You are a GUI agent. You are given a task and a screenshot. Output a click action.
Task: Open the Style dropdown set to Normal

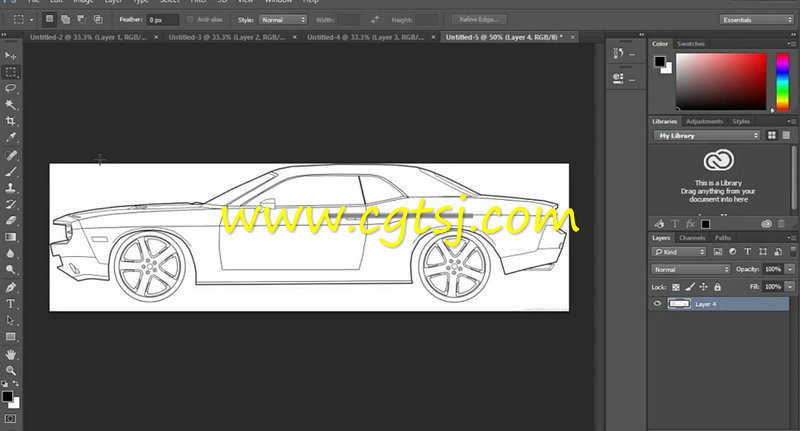(283, 20)
